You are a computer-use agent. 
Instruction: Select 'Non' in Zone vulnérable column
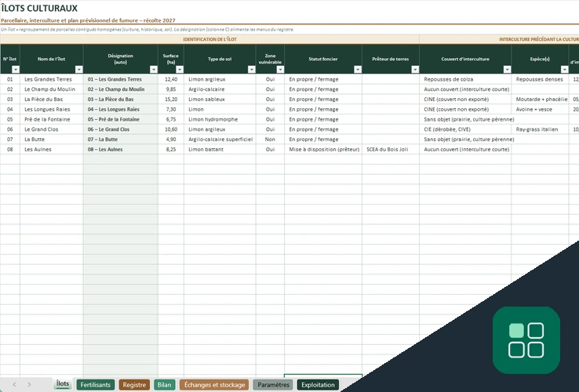(x=270, y=139)
